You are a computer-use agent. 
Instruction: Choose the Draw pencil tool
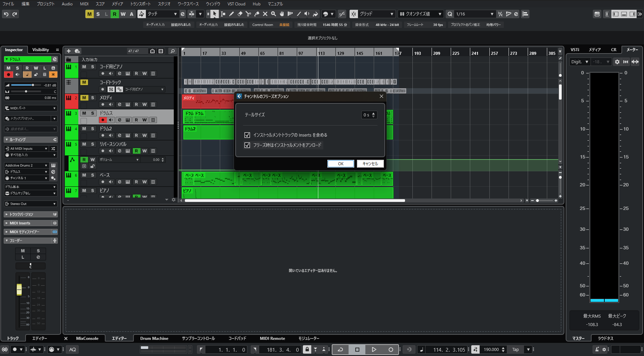231,14
